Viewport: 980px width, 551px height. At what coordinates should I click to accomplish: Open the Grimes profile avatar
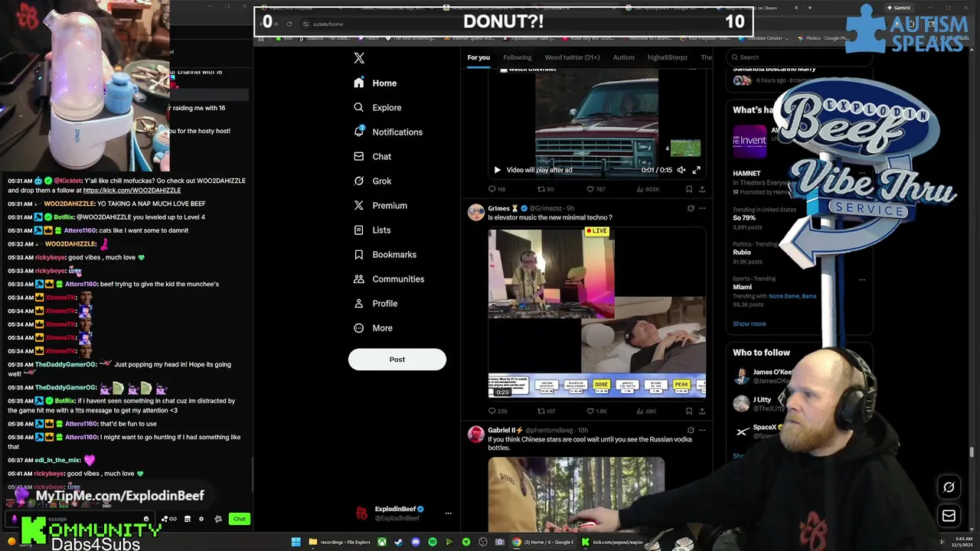coord(476,211)
